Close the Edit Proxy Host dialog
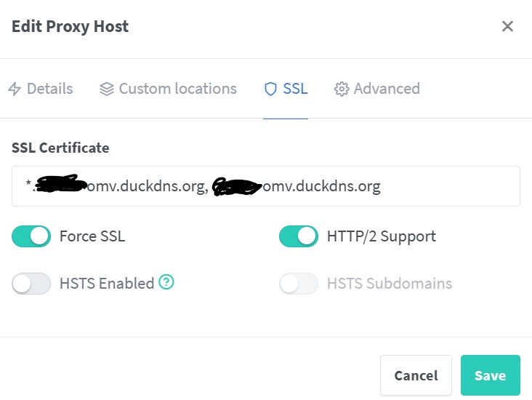The height and width of the screenshot is (400, 532). (x=507, y=27)
